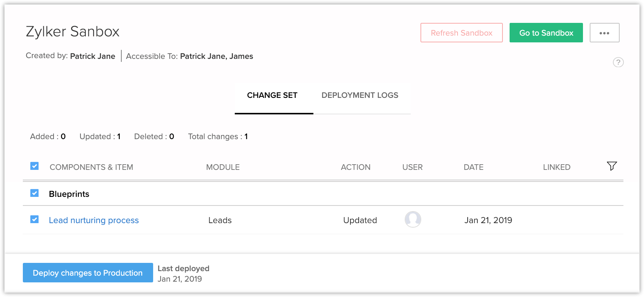The image size is (644, 297).
Task: Uncheck the Lead nurturing process checkbox
Action: 34,219
